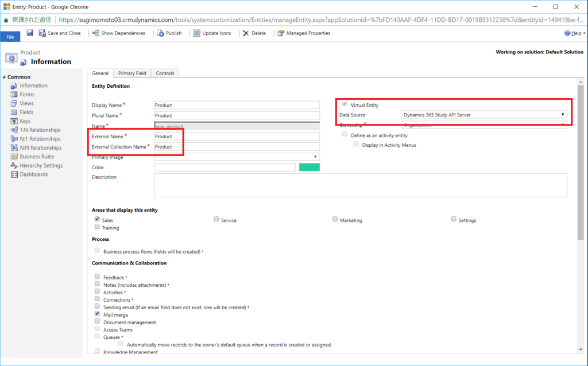The image size is (588, 366).
Task: Click External Collection Name input field
Action: [237, 147]
